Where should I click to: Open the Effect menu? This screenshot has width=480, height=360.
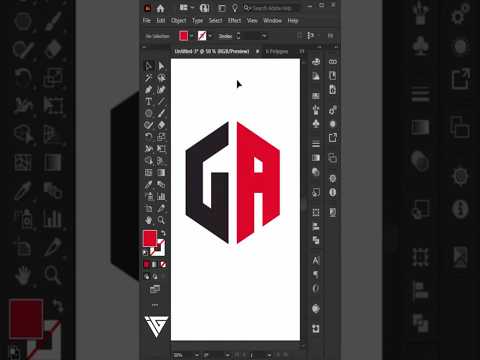tap(234, 21)
